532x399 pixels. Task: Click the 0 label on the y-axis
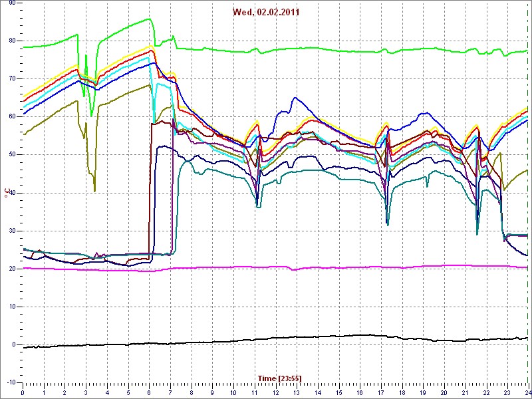click(13, 345)
